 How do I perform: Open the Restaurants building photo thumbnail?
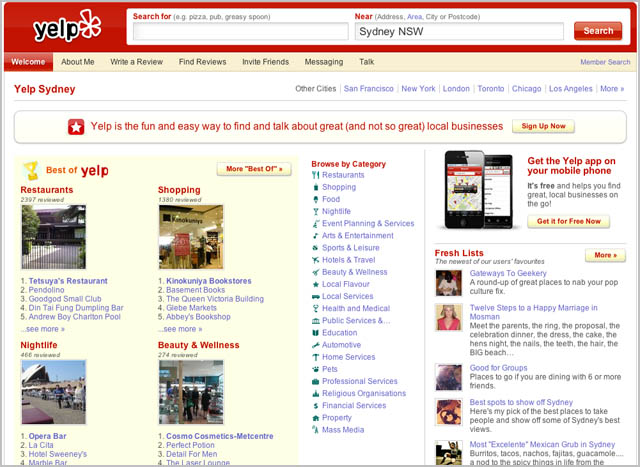(x=53, y=237)
